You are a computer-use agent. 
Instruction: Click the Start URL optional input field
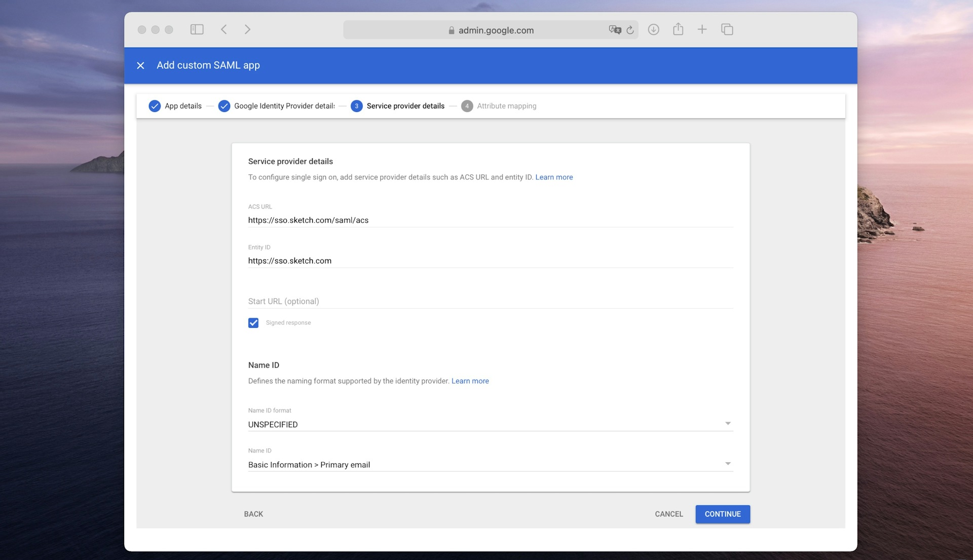click(x=491, y=302)
